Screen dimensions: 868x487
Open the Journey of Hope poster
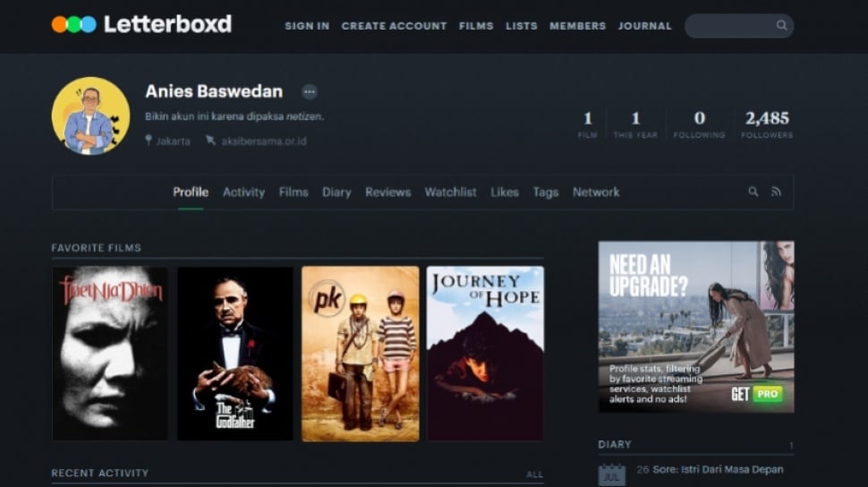pyautogui.click(x=486, y=354)
